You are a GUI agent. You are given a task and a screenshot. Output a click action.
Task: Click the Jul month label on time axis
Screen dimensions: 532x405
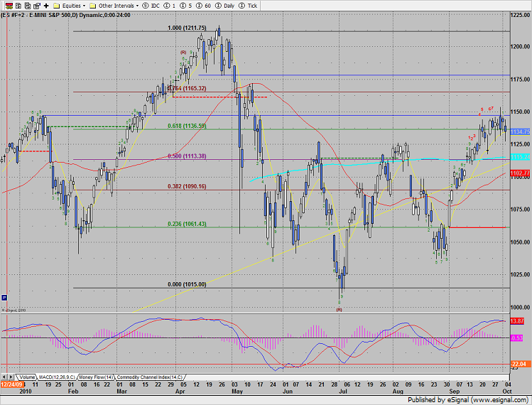(343, 391)
